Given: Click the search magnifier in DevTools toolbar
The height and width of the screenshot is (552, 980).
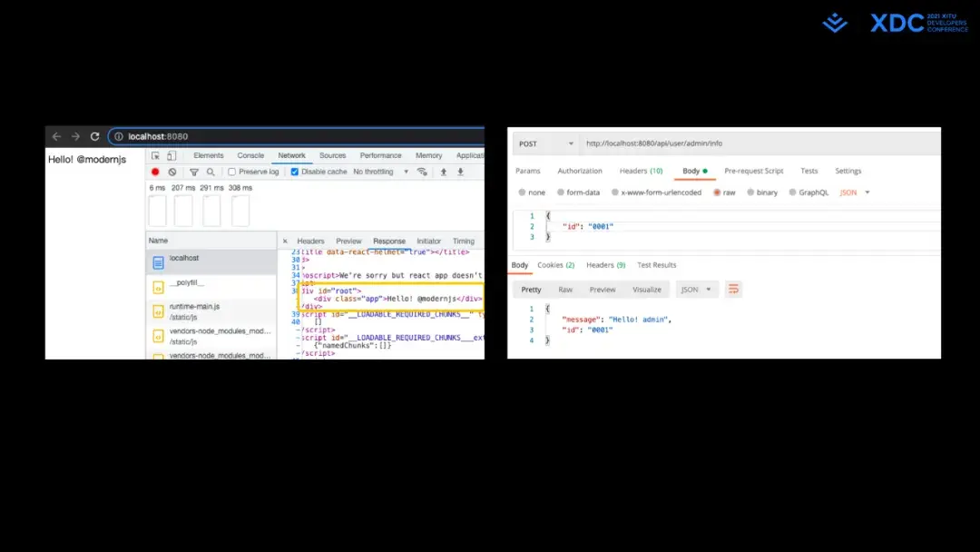Looking at the screenshot, I should [x=211, y=172].
